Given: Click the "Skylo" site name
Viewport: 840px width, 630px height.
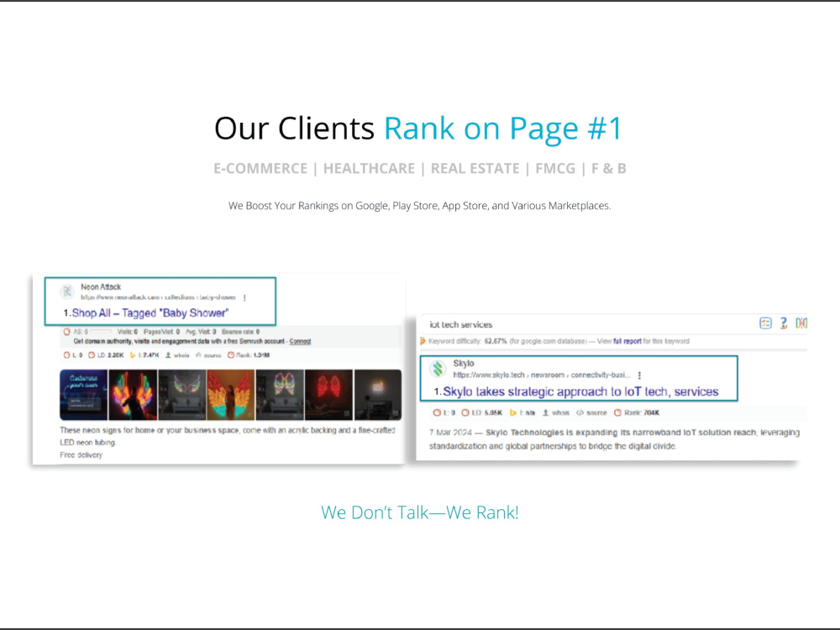Looking at the screenshot, I should point(464,363).
